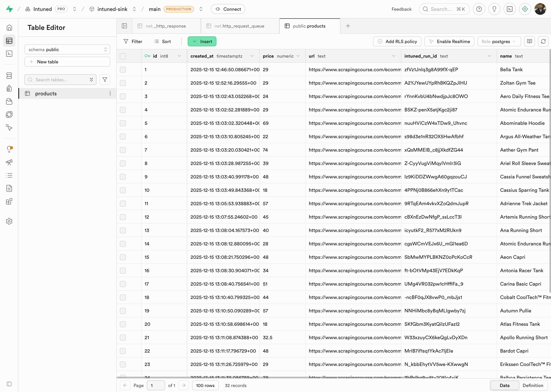
Task: Open the API Docs document icon in sidebar
Action: [x=9, y=188]
